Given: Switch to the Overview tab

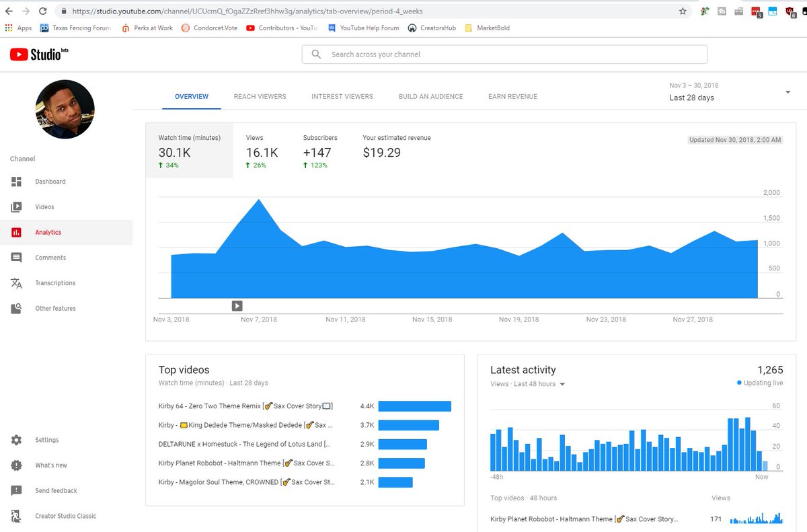Looking at the screenshot, I should pos(192,97).
